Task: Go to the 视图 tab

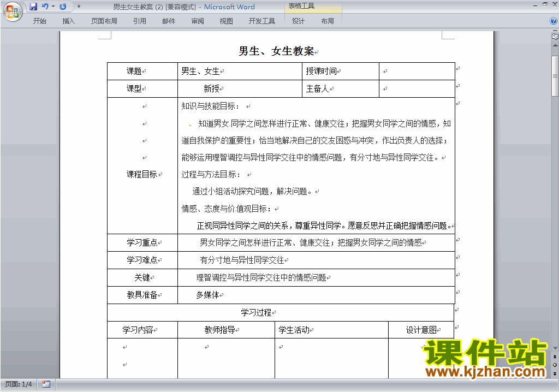Action: (227, 21)
